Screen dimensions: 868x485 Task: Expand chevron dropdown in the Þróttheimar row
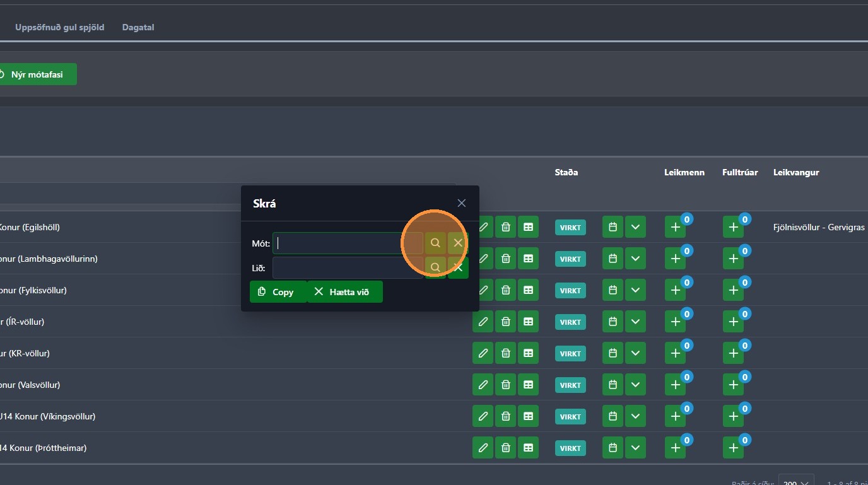[635, 448]
